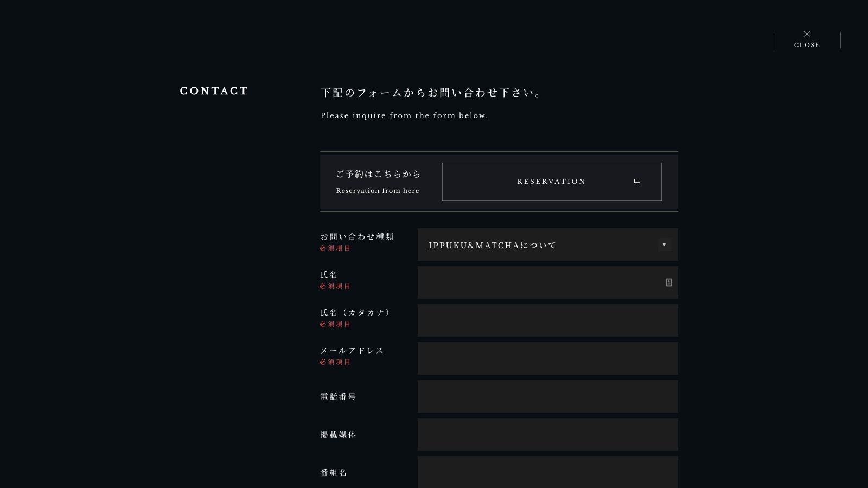
Task: Click the dropdown arrow beside IPPUKU&MATCHAについて
Action: pyautogui.click(x=664, y=245)
